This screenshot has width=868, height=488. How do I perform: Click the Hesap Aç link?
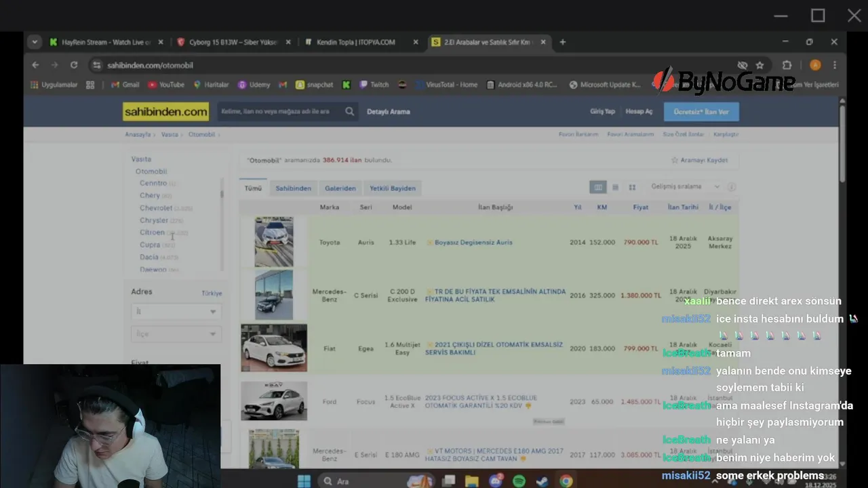point(639,112)
